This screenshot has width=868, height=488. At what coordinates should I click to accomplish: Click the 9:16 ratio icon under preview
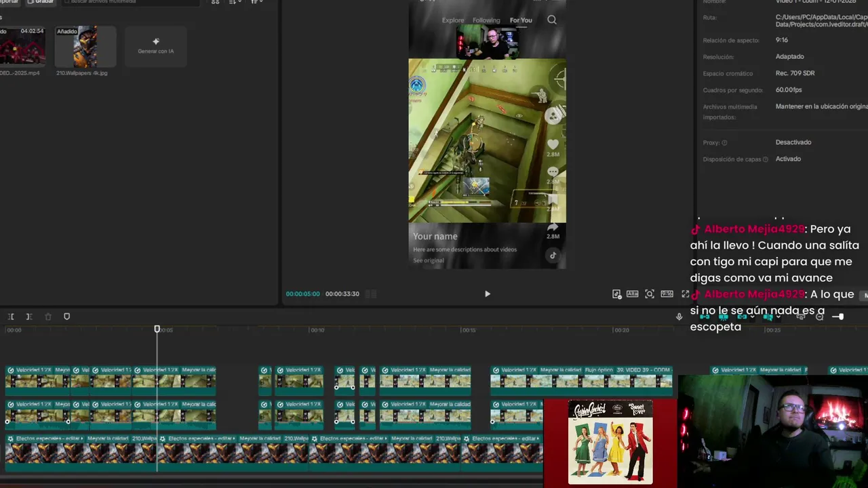coord(667,293)
